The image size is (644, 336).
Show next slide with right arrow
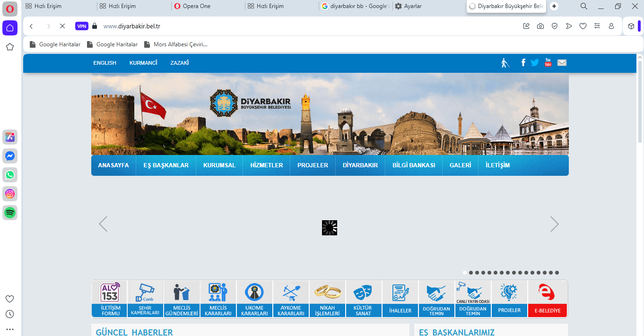tap(555, 224)
